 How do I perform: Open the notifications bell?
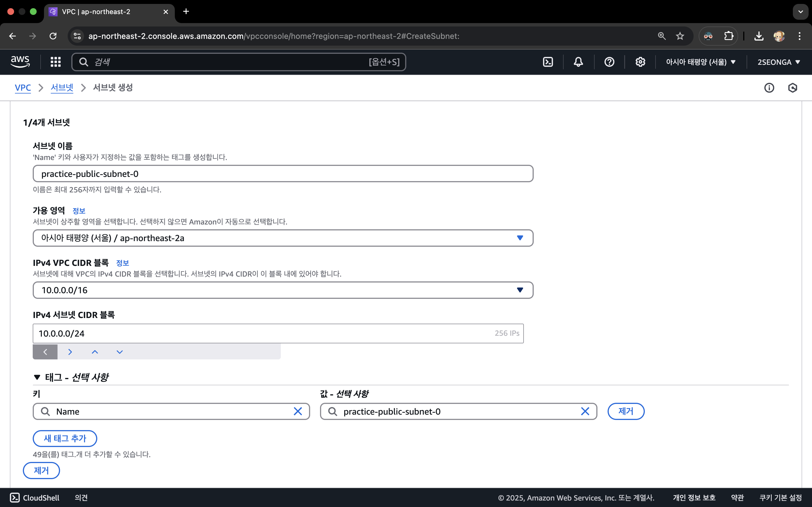pos(578,62)
